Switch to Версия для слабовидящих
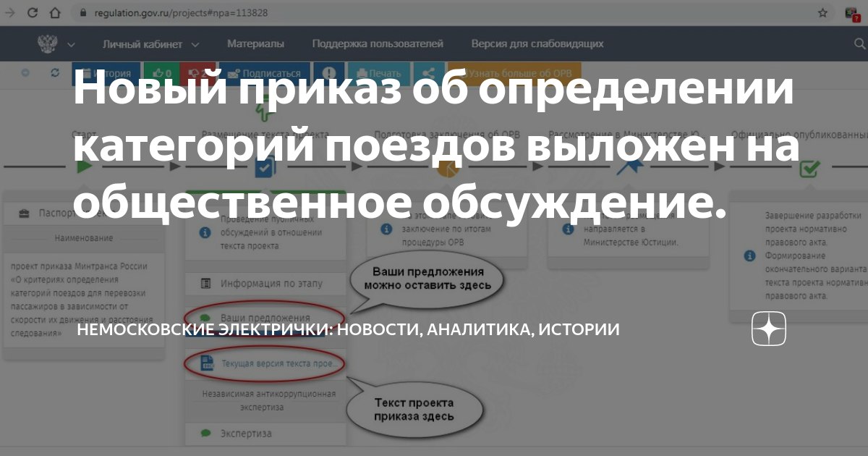Screen dimensions: 868x456 tap(537, 44)
